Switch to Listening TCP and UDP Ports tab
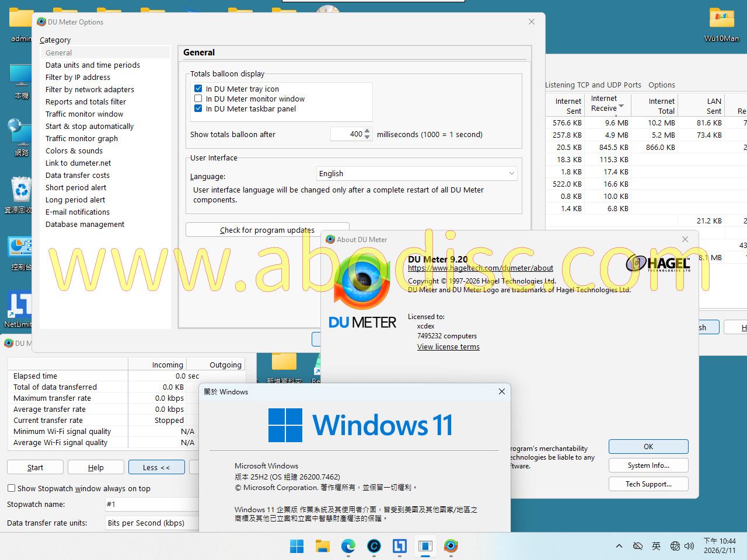This screenshot has width=747, height=560. (x=592, y=85)
